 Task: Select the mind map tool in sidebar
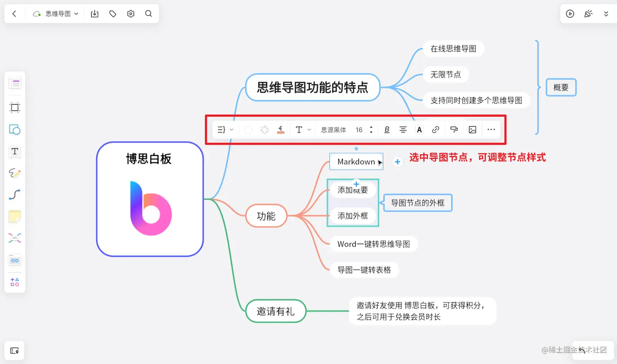pos(15,238)
